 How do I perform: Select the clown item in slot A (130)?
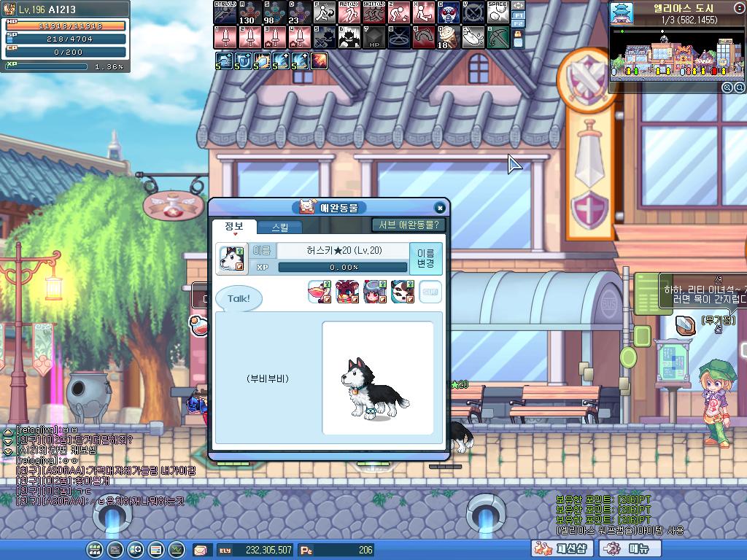point(250,12)
